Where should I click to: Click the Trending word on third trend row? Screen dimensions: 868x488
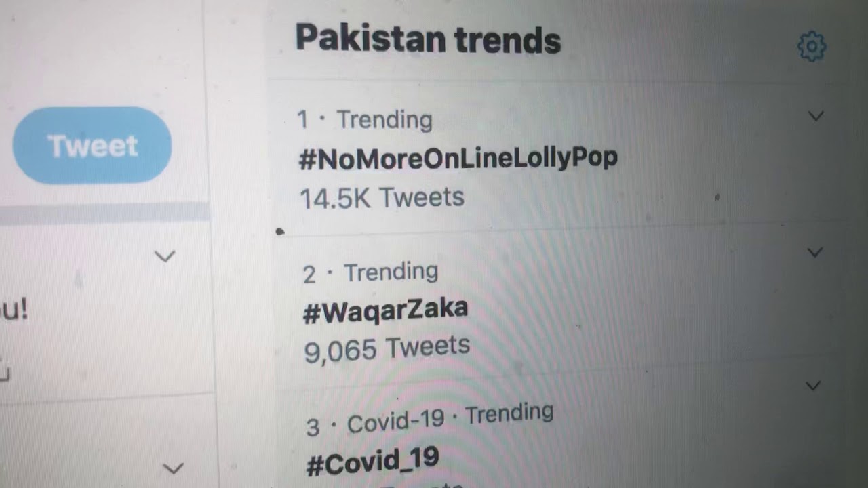coord(509,413)
